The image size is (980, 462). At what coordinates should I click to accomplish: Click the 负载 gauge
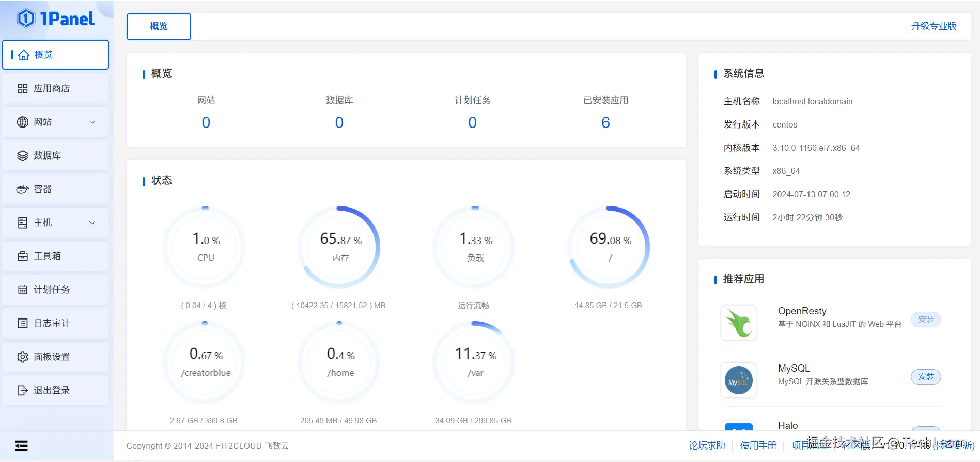coord(475,247)
